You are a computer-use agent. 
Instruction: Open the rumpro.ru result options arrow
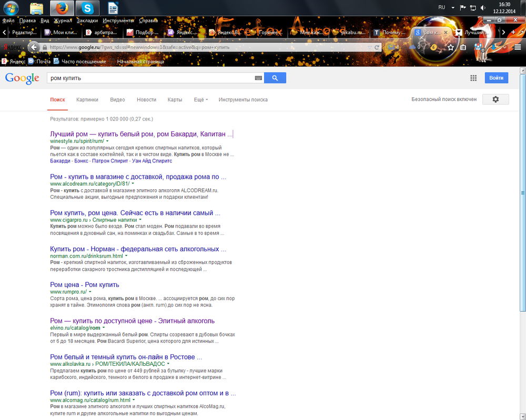(90, 292)
